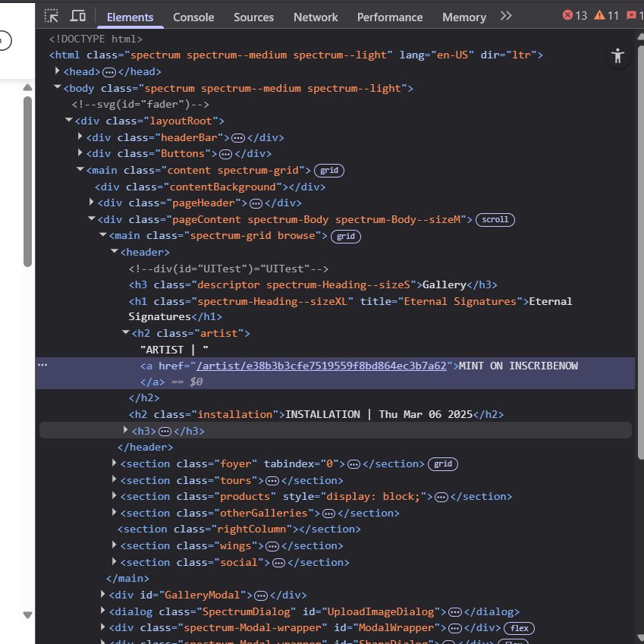Click the warnings count 11
This screenshot has height=644, width=644.
[606, 16]
